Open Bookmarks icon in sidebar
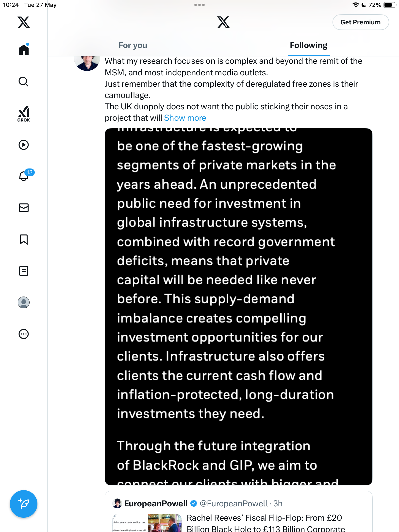Viewport: 399px width, 532px height. click(24, 239)
